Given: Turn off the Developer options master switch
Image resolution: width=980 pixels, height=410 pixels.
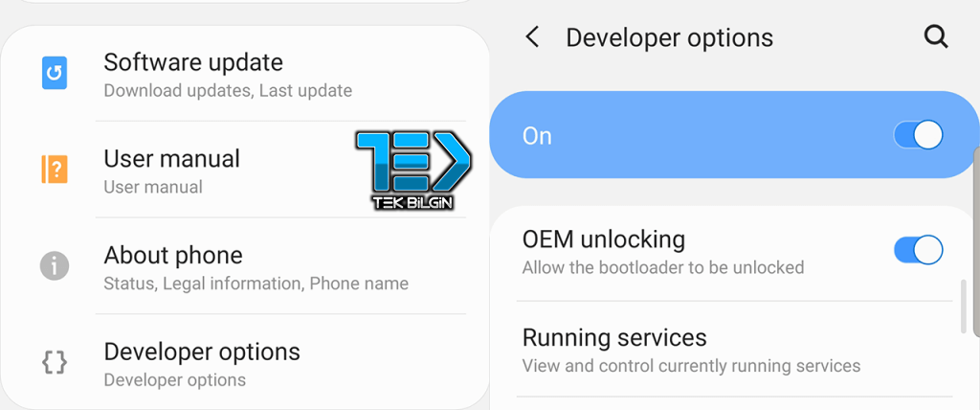Looking at the screenshot, I should click(x=918, y=135).
